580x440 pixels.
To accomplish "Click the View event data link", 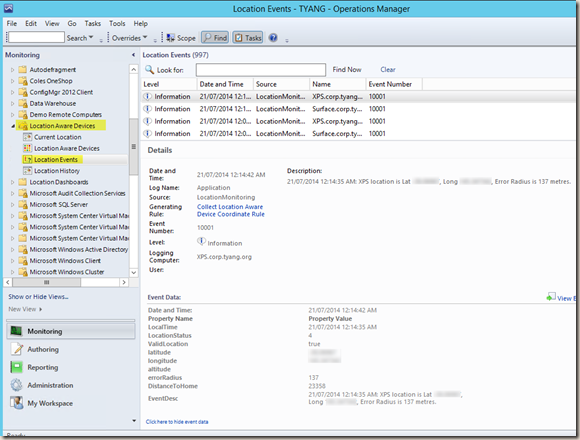I will [x=562, y=298].
